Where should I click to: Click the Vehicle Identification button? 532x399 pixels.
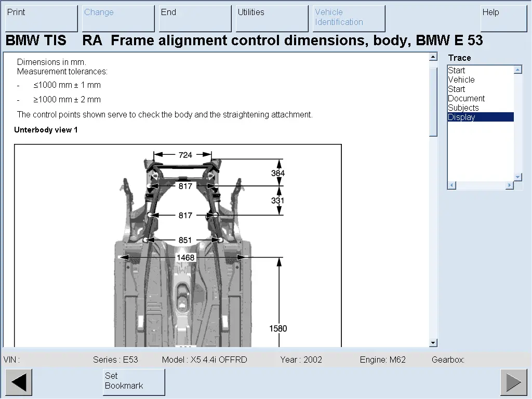349,18
